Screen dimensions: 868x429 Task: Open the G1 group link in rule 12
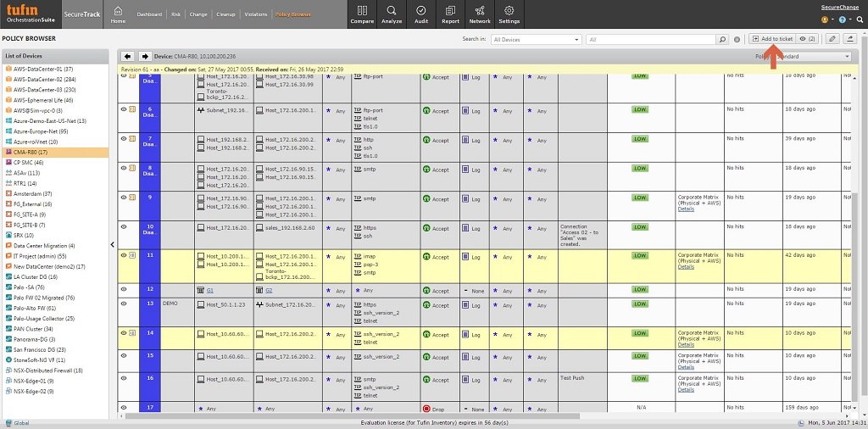click(210, 291)
